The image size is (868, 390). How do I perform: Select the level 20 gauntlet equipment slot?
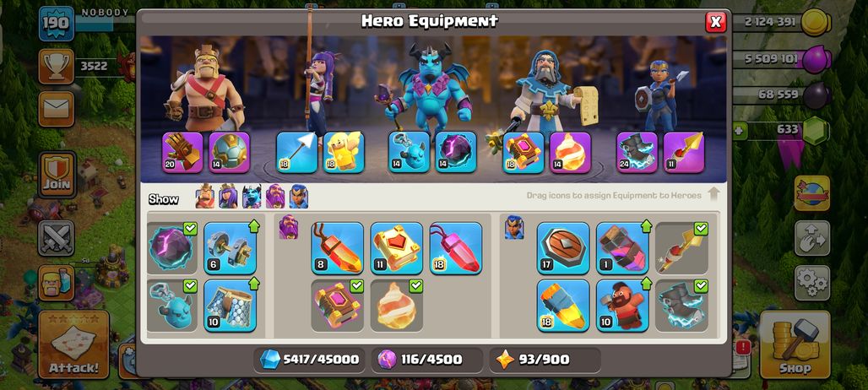[182, 152]
